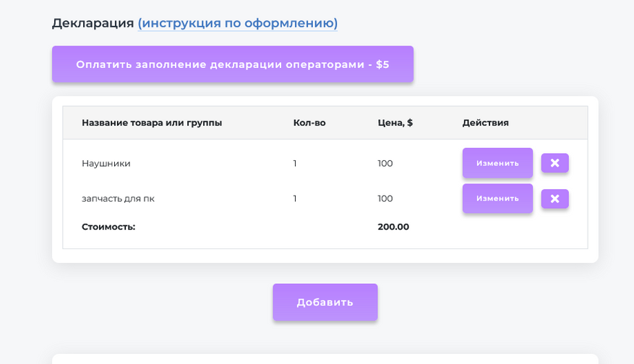Screen dimensions: 634x364
Task: Click the Добавить button
Action: pos(325,302)
